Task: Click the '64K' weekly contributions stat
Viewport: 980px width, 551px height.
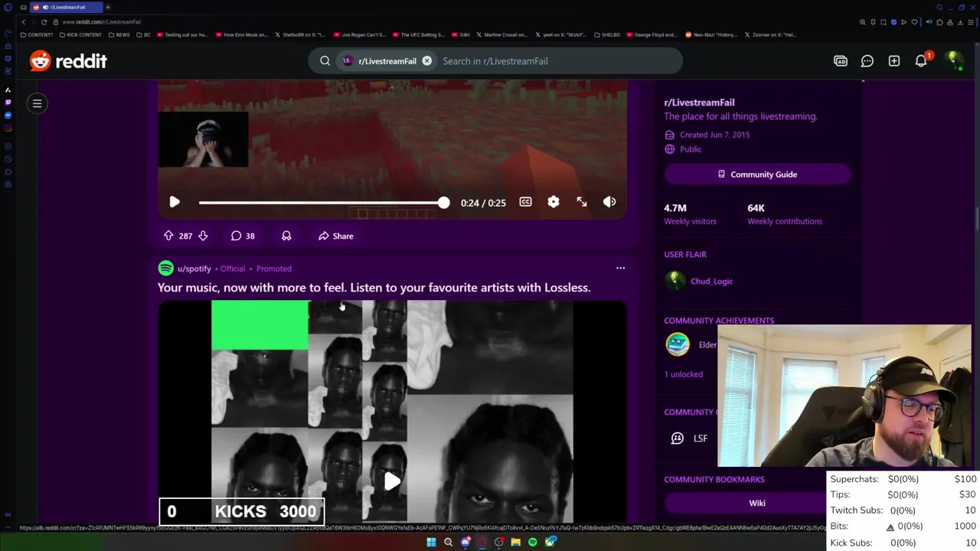Action: (x=756, y=208)
